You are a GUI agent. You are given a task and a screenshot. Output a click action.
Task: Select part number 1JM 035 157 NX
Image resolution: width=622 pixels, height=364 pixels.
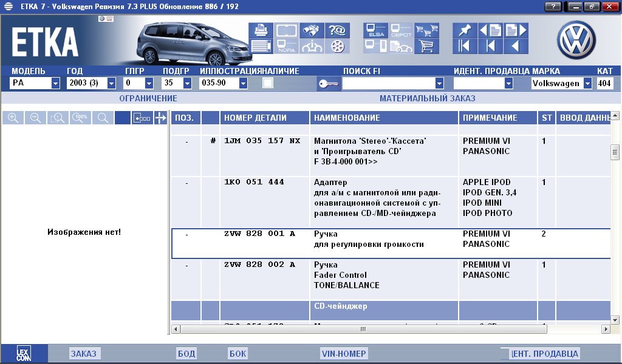[262, 141]
